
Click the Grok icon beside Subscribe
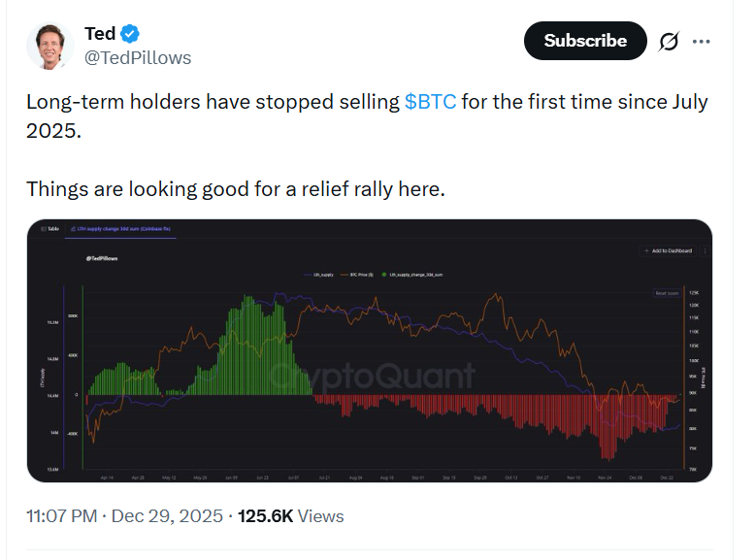(668, 41)
